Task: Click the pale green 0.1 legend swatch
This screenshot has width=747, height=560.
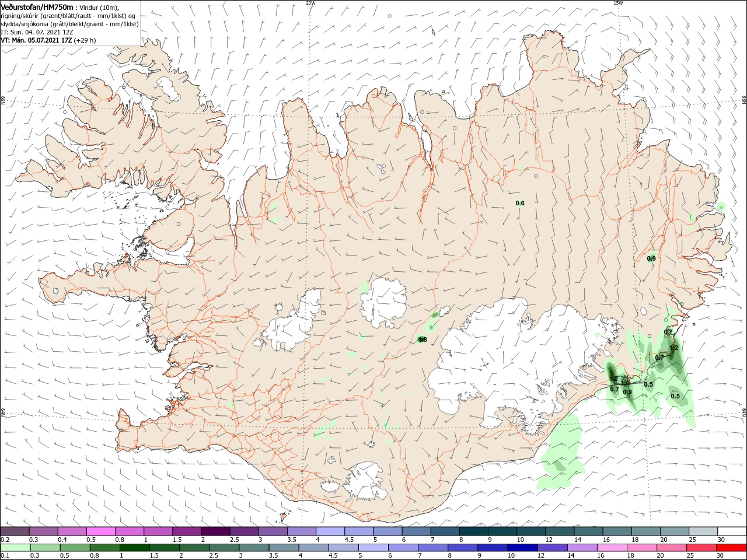Action: pos(15,548)
